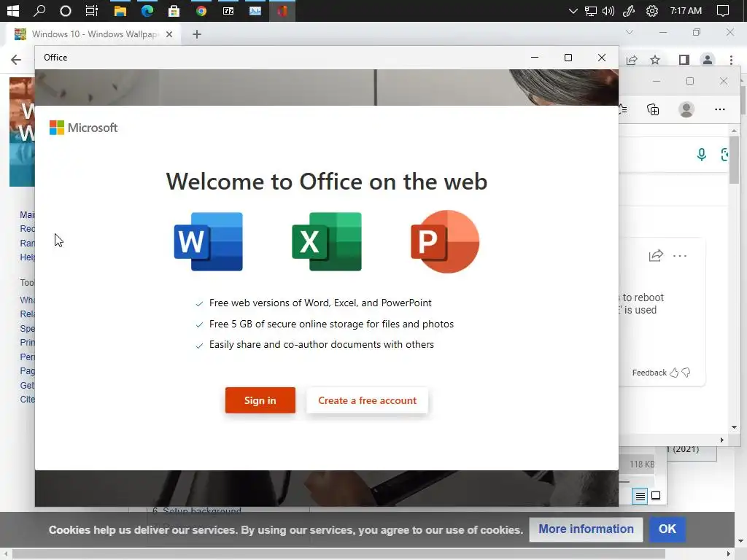
Task: Start voice search with microphone icon
Action: [701, 155]
